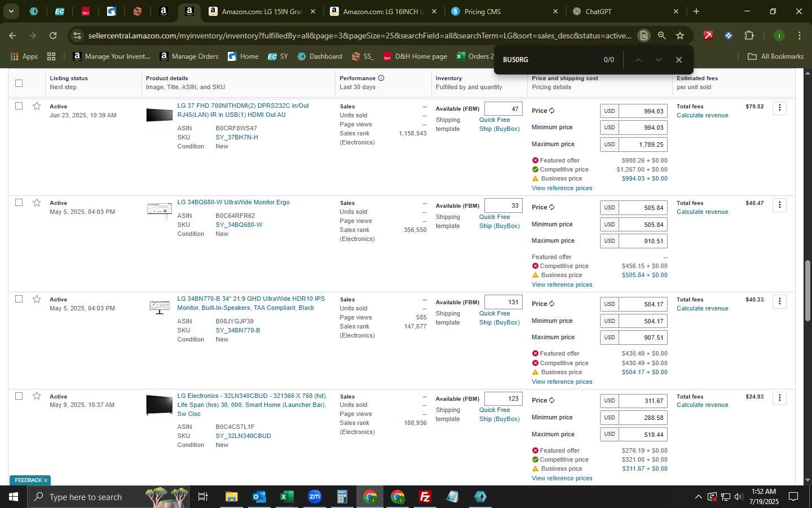The width and height of the screenshot is (812, 508).
Task: Open the Apps bookmark shortcut
Action: [x=24, y=56]
